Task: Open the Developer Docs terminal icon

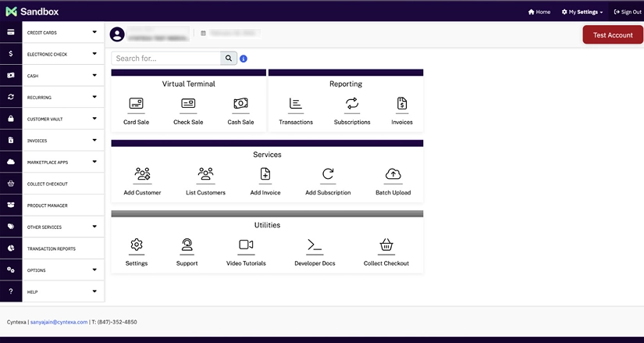Action: [x=315, y=245]
